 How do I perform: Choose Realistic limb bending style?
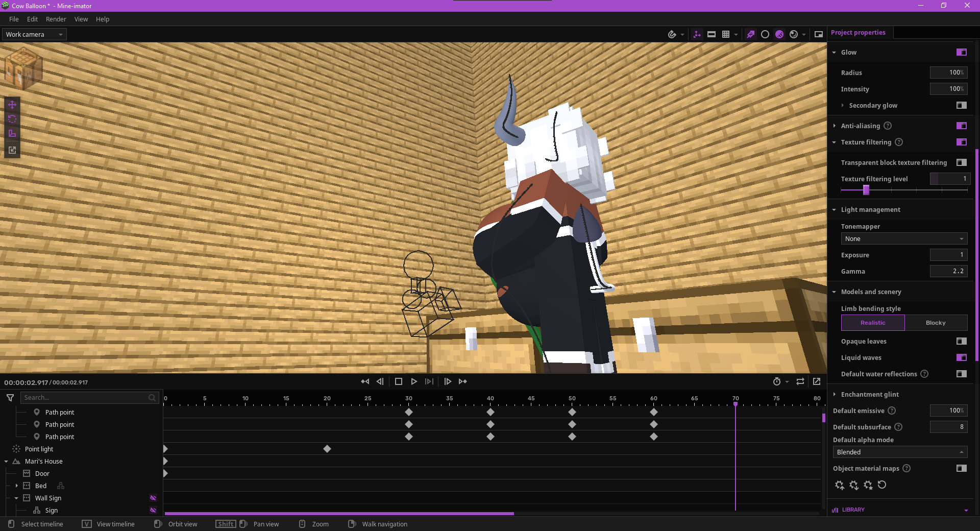(873, 323)
